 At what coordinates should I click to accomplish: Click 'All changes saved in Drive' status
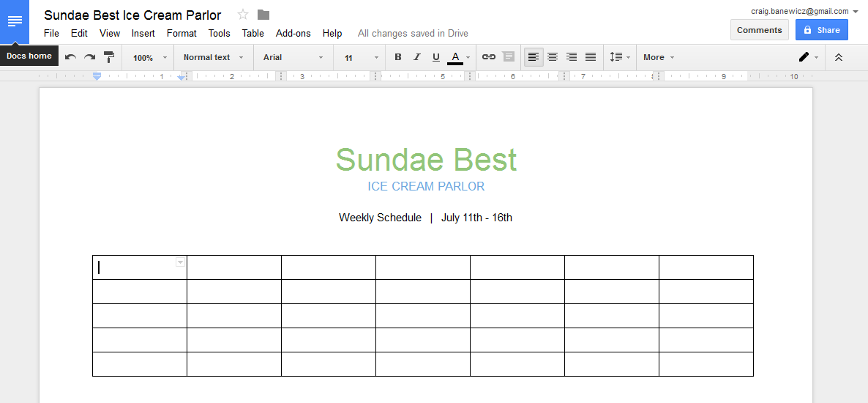click(413, 33)
